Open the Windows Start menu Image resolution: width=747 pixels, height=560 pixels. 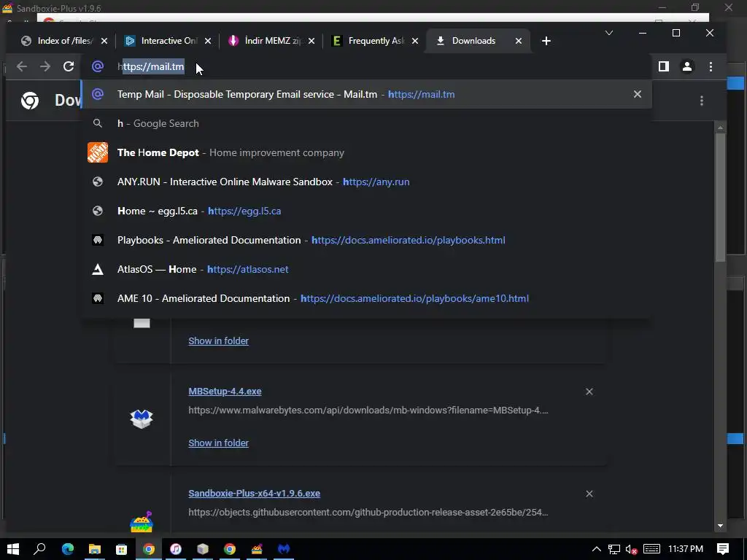tap(13, 549)
